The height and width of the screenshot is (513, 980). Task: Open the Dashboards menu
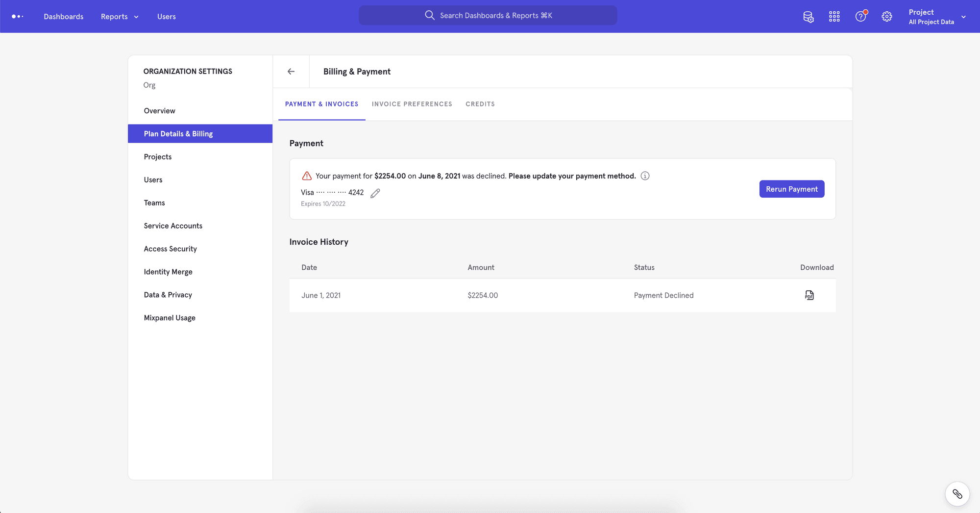[63, 16]
